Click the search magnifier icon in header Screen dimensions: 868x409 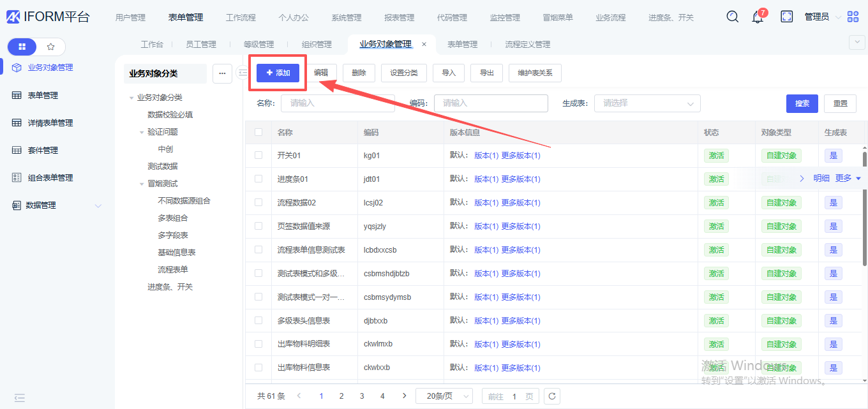pyautogui.click(x=732, y=17)
